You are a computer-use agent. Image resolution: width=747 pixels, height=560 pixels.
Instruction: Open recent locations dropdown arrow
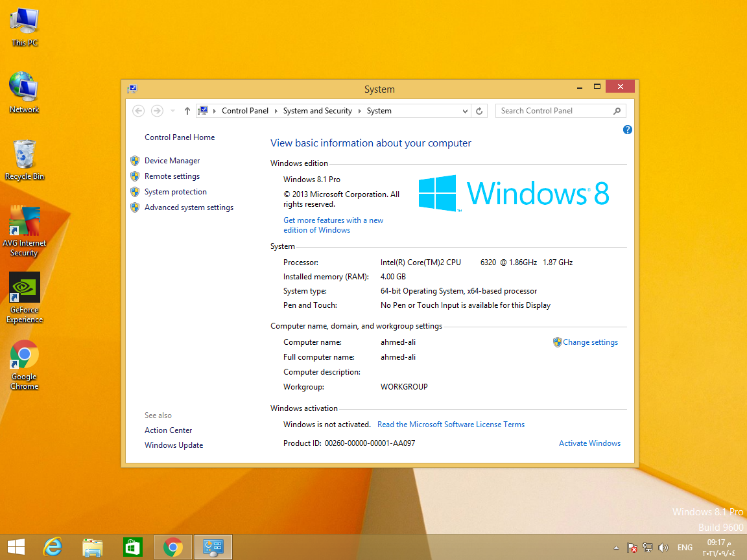(172, 111)
